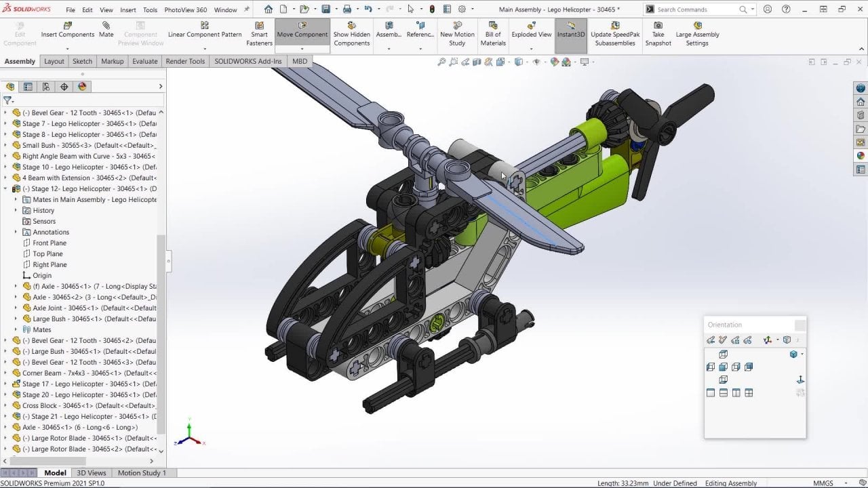Open the DisplayManager tab icon
868x488 pixels.
tap(83, 87)
